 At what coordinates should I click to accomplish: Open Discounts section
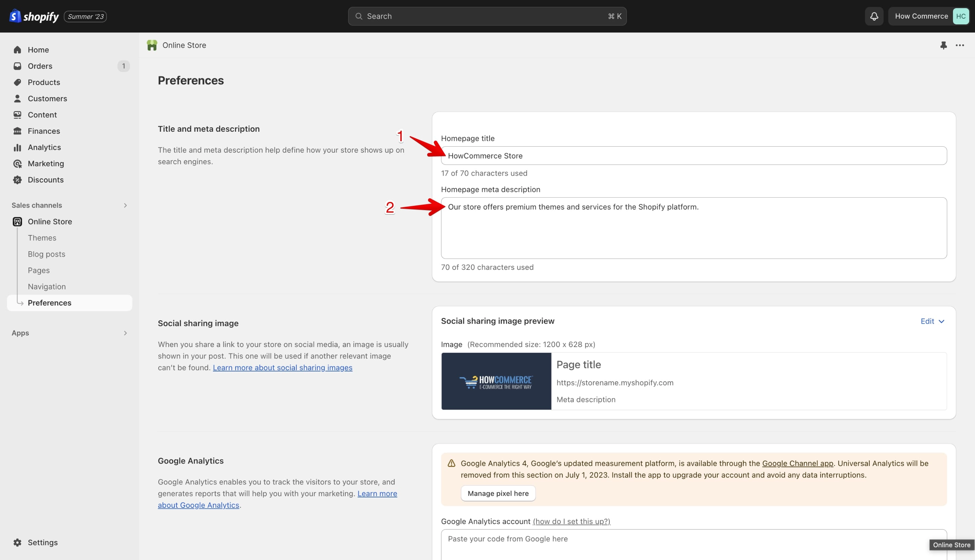click(x=46, y=180)
